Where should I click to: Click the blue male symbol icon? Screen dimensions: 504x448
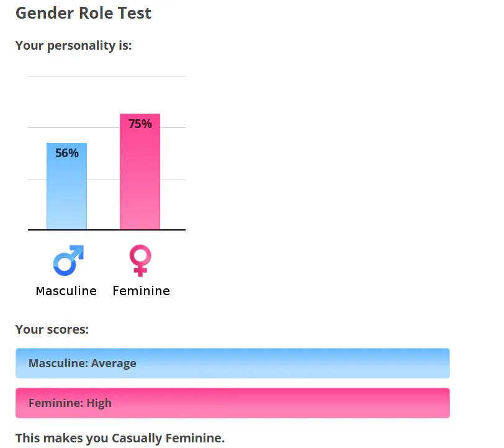tap(68, 260)
